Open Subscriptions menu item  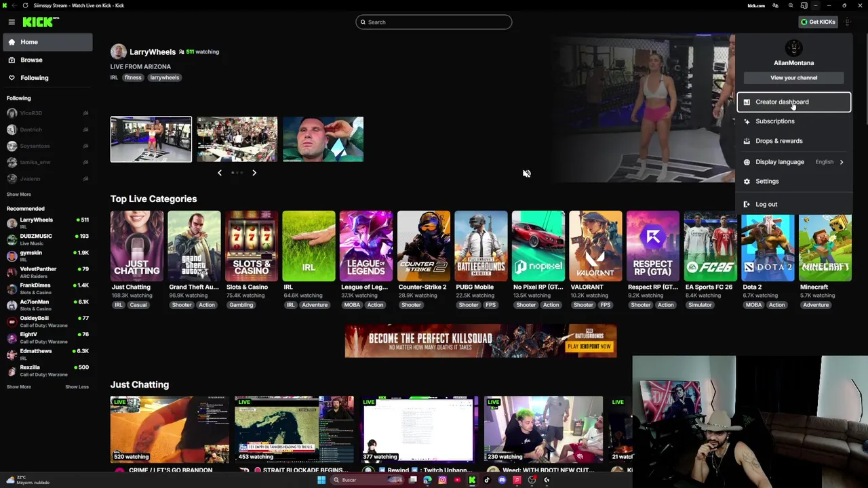pos(793,121)
